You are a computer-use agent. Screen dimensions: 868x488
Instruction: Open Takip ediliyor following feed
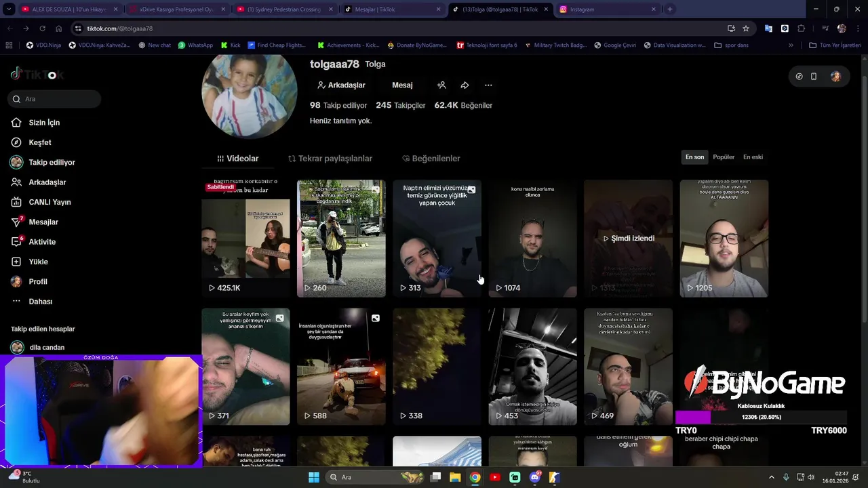(x=43, y=163)
